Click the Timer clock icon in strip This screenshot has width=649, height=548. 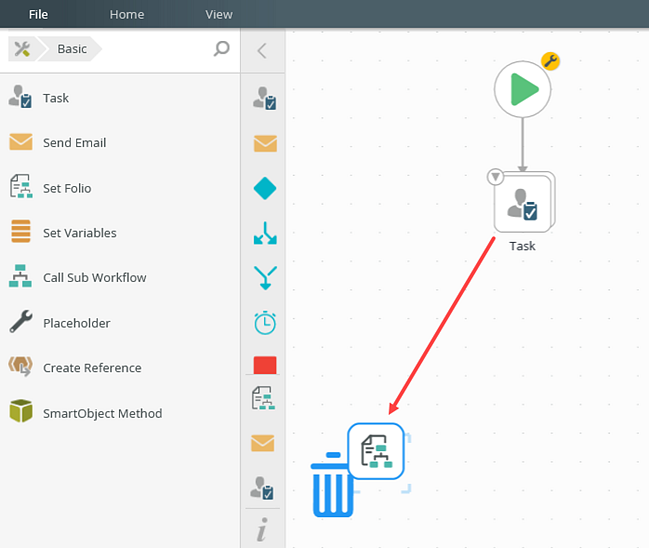click(265, 322)
